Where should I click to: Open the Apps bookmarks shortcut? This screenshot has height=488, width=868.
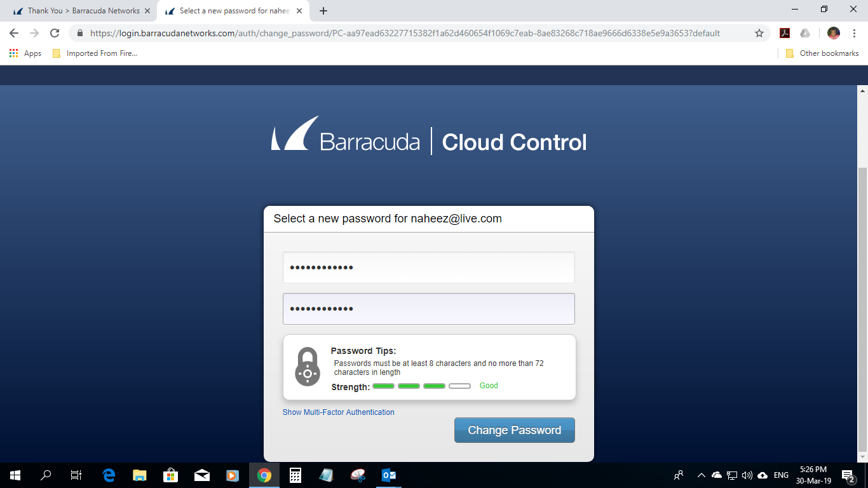coord(25,53)
